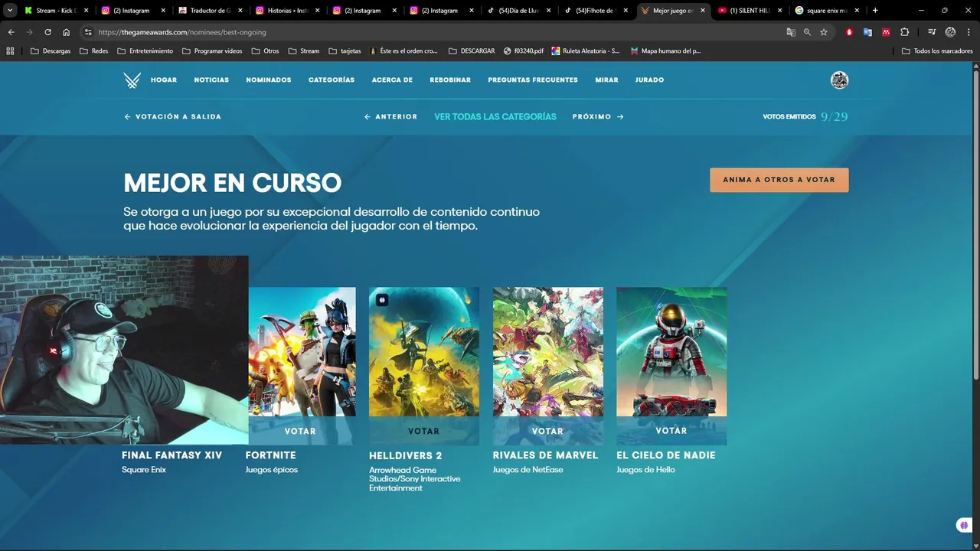Click The Game Awards logo

point(132,80)
